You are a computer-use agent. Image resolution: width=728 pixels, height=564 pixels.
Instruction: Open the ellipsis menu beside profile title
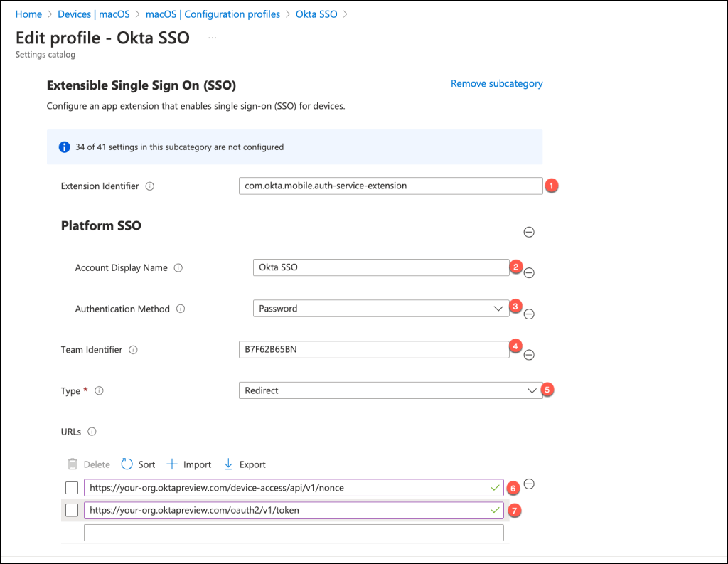212,37
